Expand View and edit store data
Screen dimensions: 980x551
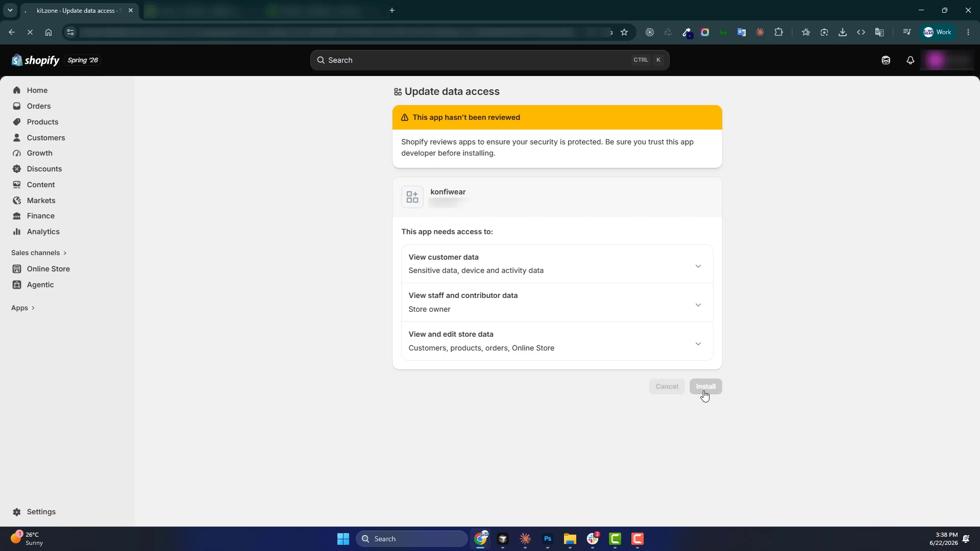pyautogui.click(x=557, y=341)
